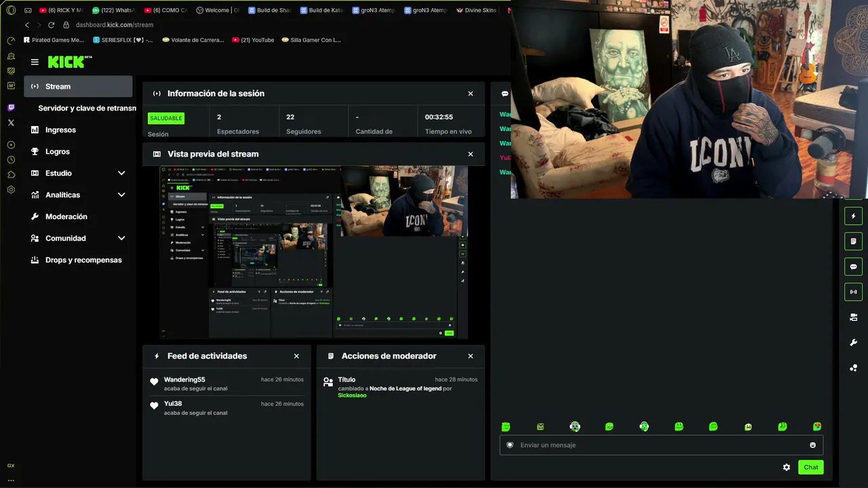Click the GX Control speedometer icon
The height and width of the screenshot is (488, 868).
pyautogui.click(x=11, y=41)
